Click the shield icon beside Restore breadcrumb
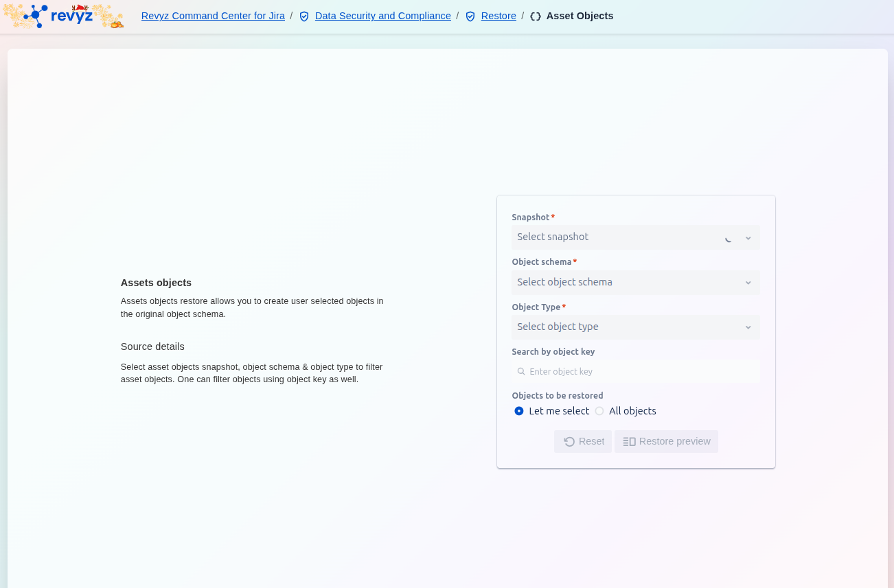This screenshot has height=588, width=894. click(x=470, y=16)
